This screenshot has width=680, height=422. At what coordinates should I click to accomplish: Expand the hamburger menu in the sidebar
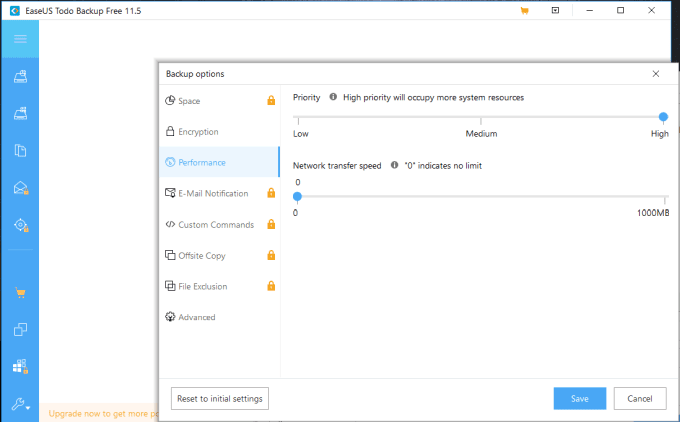[20, 39]
